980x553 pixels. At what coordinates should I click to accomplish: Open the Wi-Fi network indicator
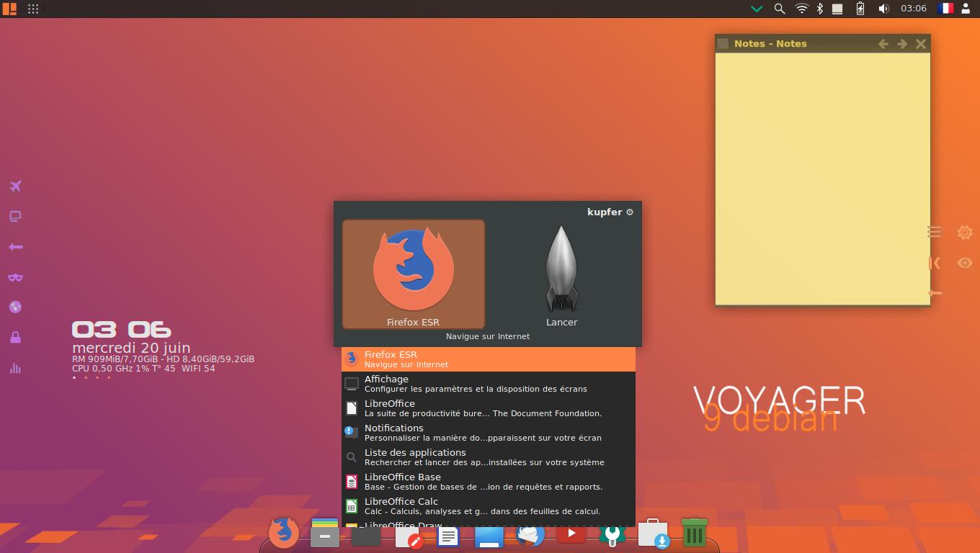point(801,9)
